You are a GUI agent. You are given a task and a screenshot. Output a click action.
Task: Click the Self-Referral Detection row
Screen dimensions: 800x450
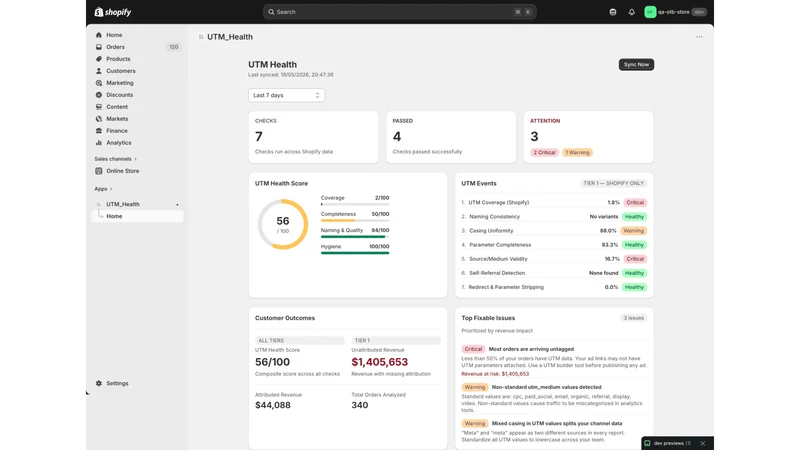click(x=554, y=273)
